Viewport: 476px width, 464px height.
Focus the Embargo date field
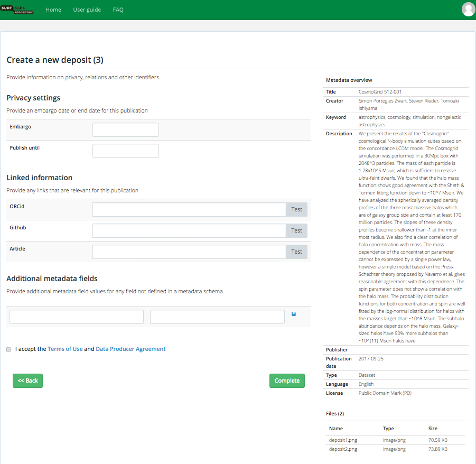click(126, 129)
